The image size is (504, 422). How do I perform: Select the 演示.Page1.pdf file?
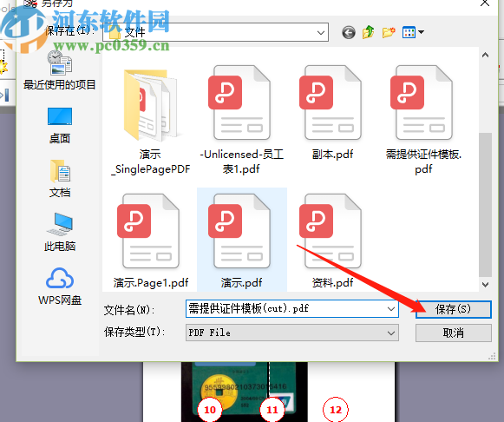tap(151, 241)
